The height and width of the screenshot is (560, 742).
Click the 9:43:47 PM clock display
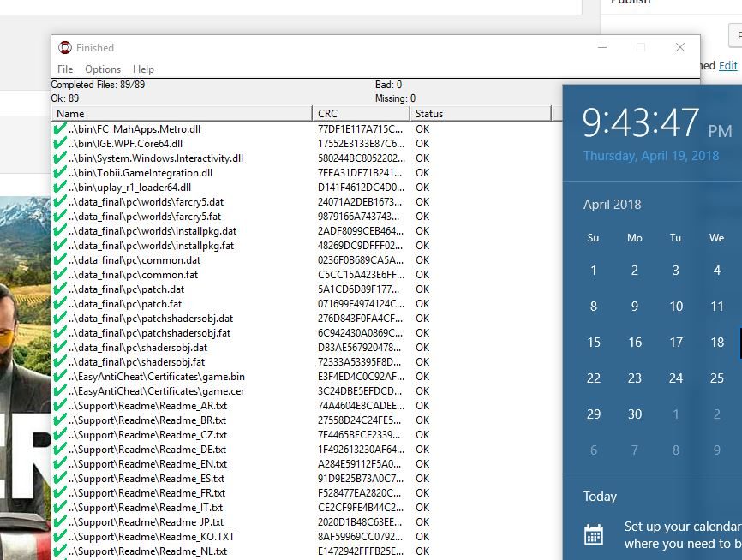pos(657,122)
